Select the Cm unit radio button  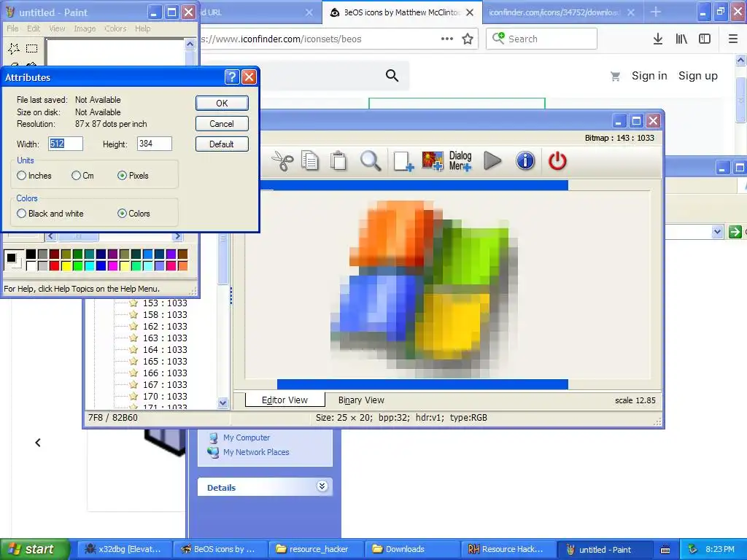point(76,176)
